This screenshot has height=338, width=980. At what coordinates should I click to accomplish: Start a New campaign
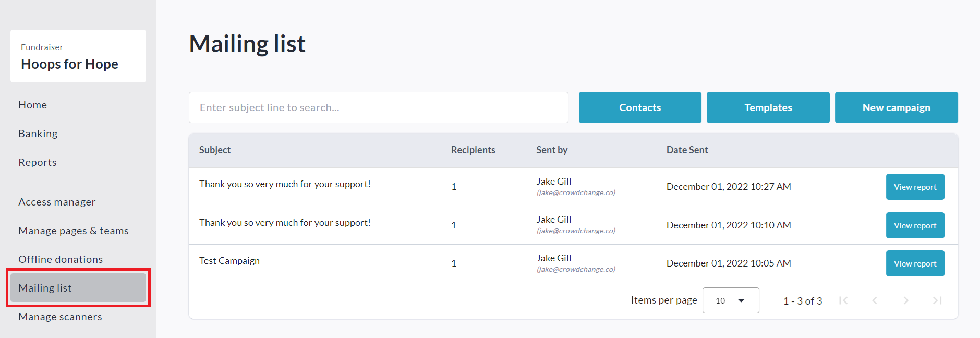click(896, 107)
